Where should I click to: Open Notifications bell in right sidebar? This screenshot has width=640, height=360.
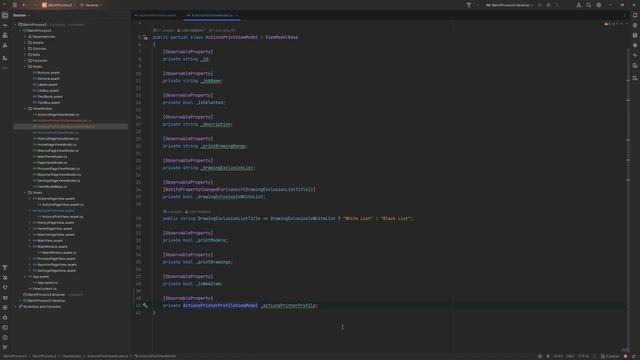[x=635, y=15]
